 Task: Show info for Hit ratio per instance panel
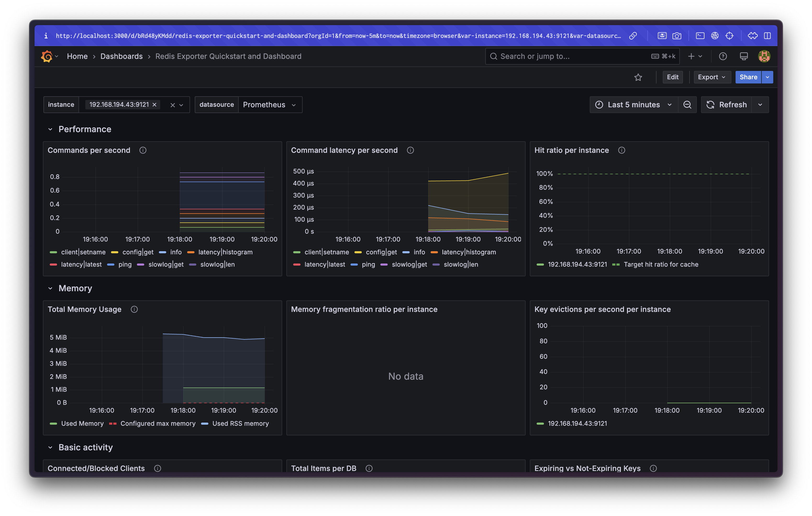tap(621, 150)
